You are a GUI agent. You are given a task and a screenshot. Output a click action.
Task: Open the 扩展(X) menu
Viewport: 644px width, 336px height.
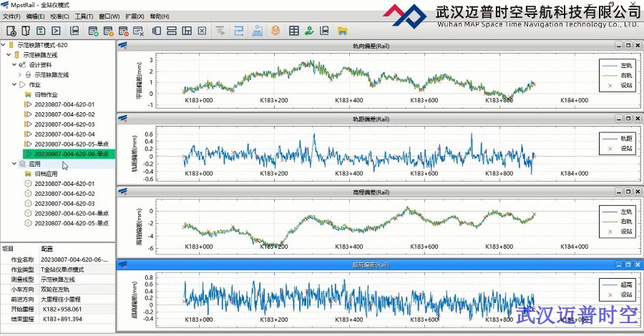tap(135, 16)
